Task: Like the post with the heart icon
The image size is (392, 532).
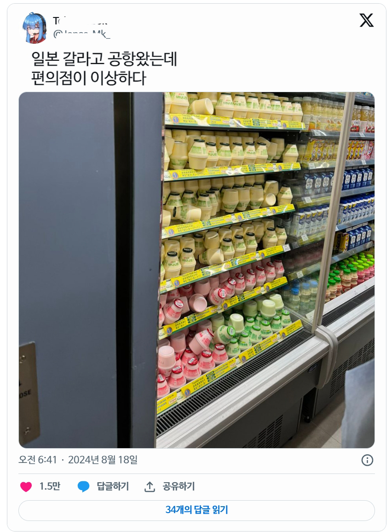Action: [x=26, y=486]
